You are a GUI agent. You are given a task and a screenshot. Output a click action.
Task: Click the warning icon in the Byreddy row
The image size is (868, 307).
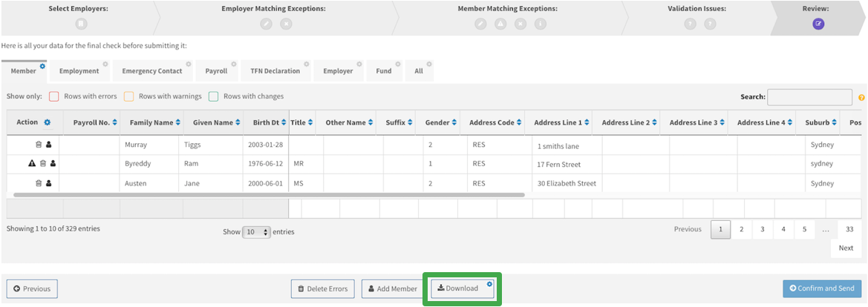[x=32, y=164]
